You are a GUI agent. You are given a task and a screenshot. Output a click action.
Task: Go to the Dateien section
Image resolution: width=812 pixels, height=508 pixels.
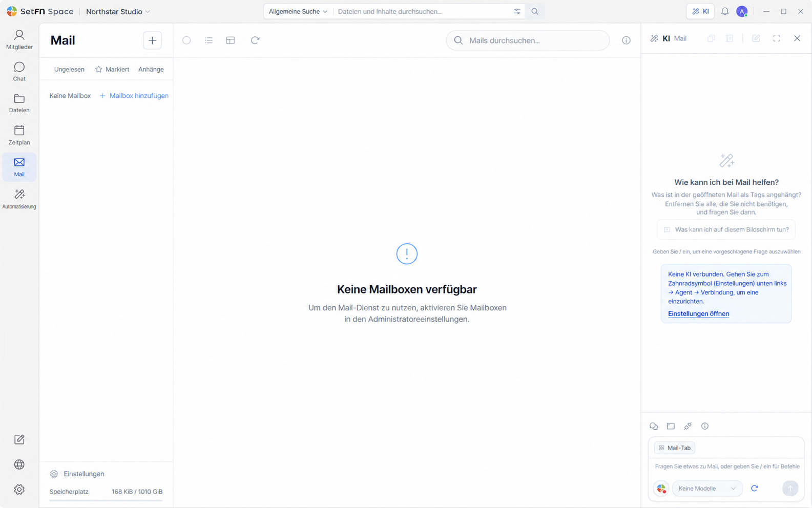pyautogui.click(x=19, y=103)
